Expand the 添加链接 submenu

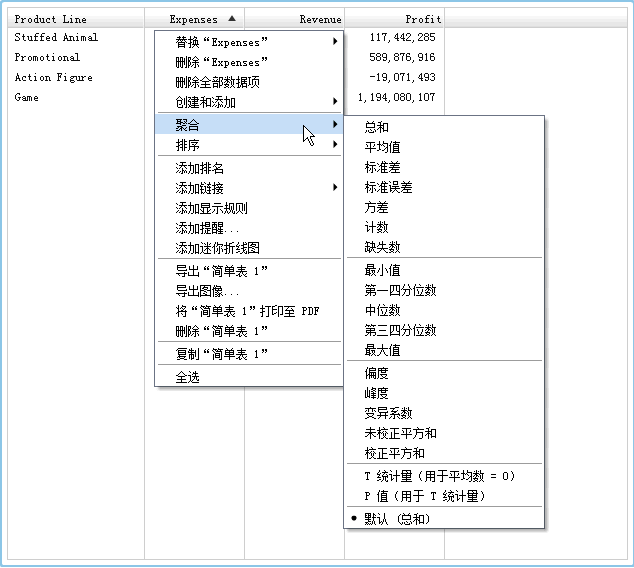249,188
